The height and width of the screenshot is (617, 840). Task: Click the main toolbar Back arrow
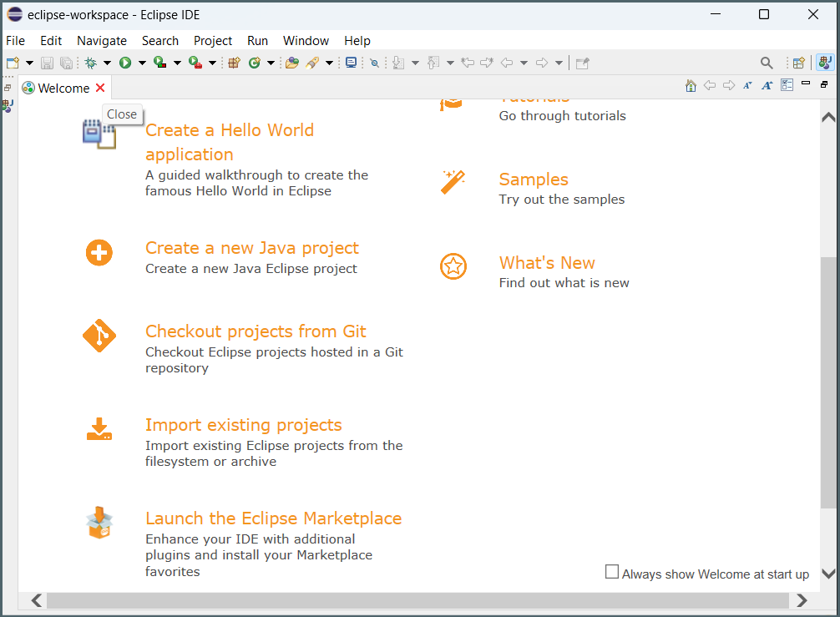tap(507, 63)
